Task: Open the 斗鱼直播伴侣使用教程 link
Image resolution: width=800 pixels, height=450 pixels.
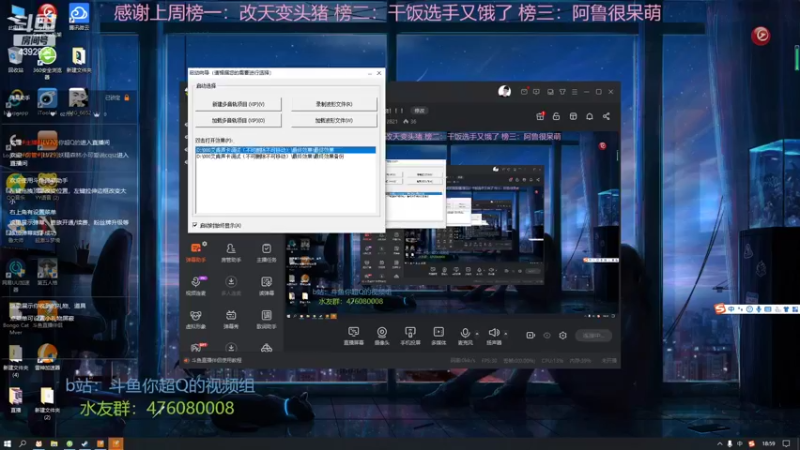Action: [x=216, y=360]
